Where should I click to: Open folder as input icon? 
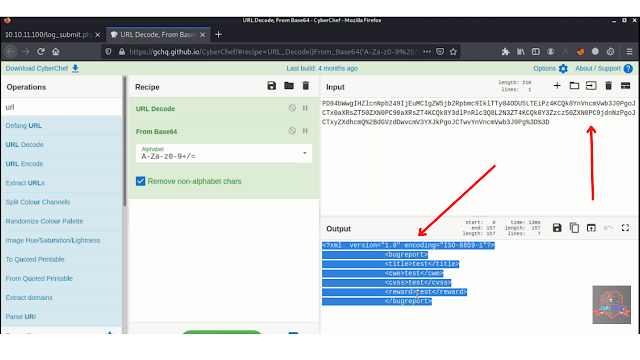pyautogui.click(x=574, y=86)
